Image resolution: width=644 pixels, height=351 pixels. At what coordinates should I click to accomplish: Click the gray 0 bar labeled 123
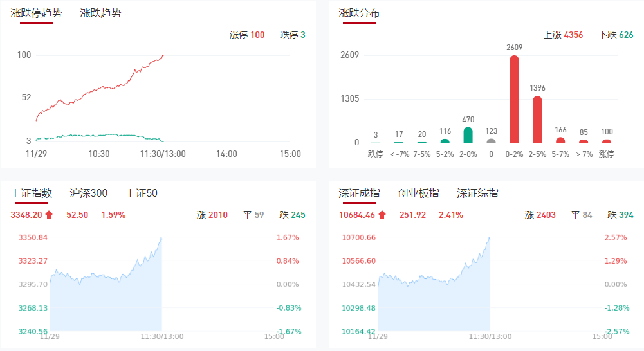click(491, 140)
